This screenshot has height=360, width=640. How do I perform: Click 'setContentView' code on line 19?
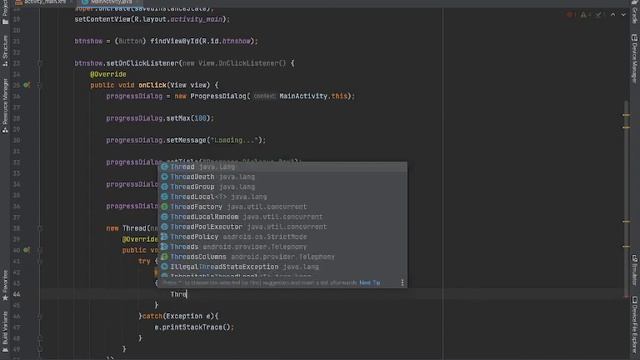tap(102, 19)
